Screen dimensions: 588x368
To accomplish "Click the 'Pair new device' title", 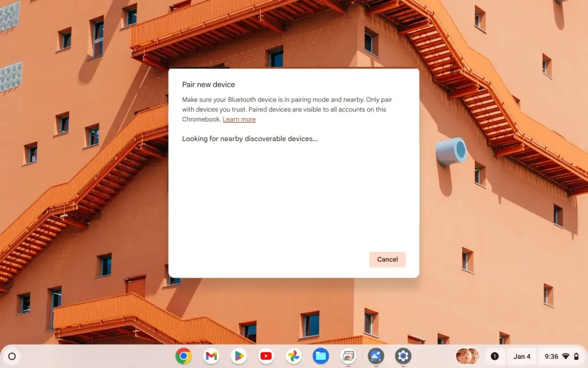I will coord(209,85).
